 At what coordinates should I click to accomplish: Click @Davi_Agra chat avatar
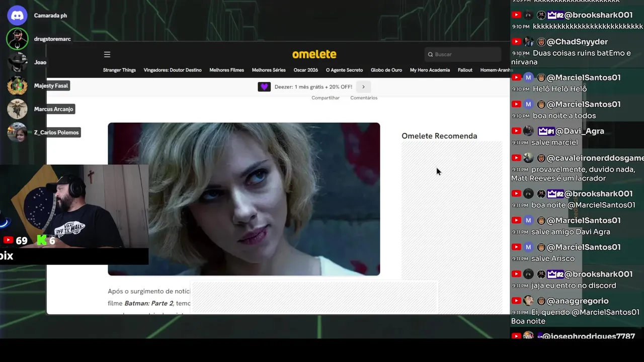tap(528, 131)
